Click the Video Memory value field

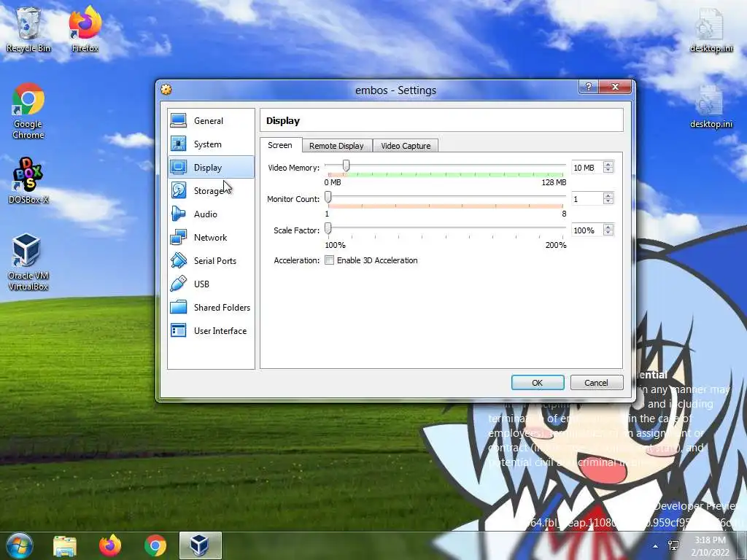(x=587, y=168)
